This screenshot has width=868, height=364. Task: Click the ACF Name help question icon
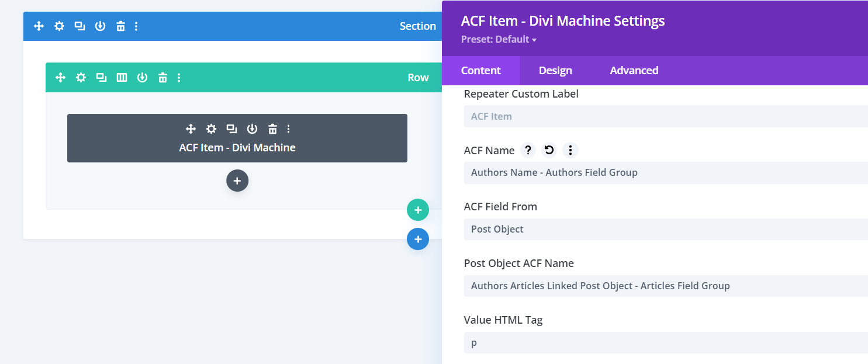tap(528, 150)
